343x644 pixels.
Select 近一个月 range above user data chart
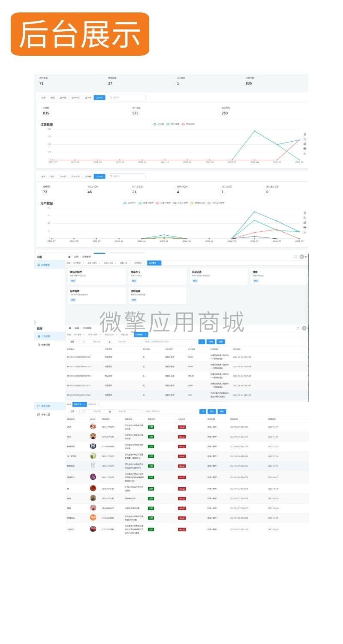pos(75,176)
